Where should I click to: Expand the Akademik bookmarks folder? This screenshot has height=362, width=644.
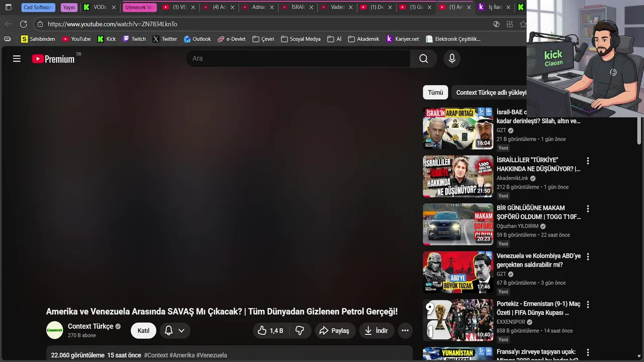(x=364, y=39)
